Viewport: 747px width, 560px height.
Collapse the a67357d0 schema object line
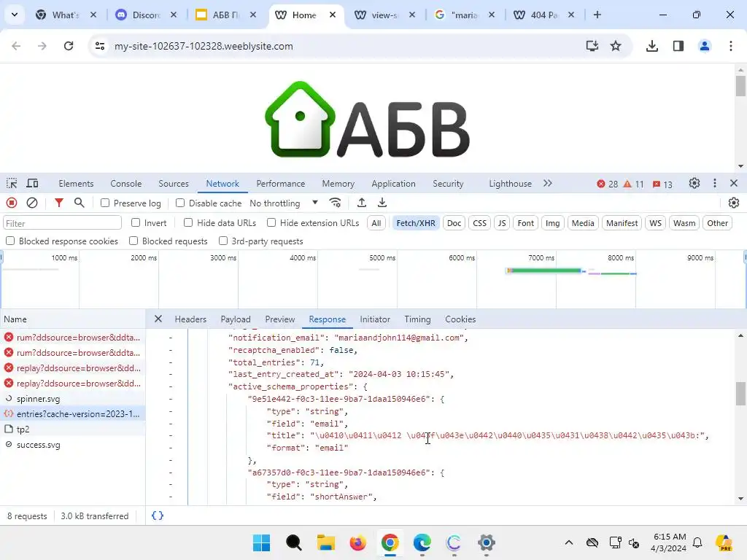(x=171, y=472)
